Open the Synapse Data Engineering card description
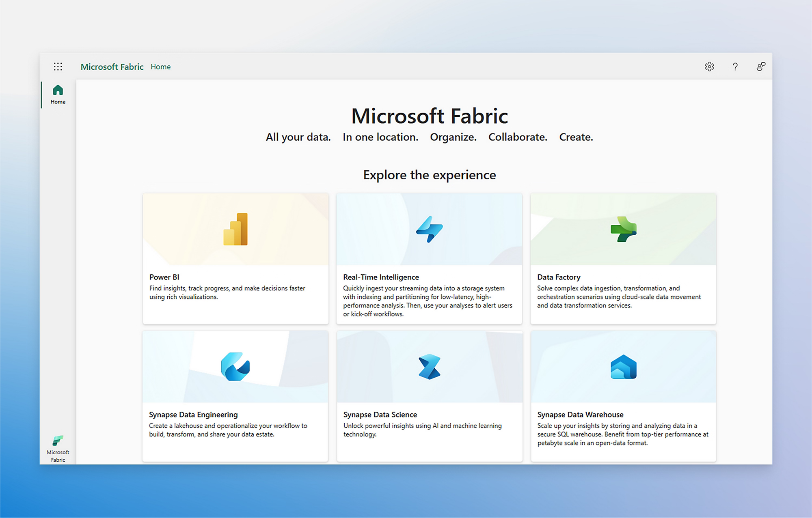 click(228, 430)
